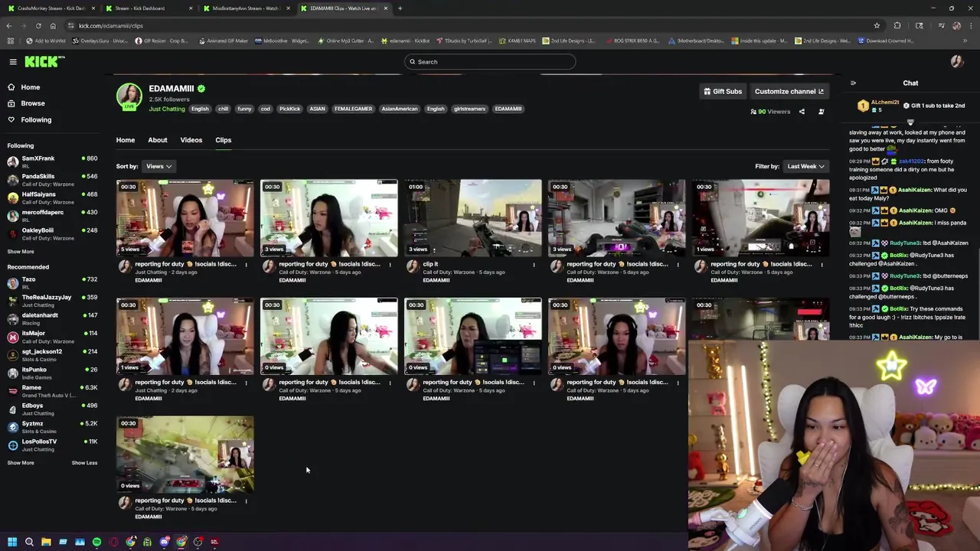980x551 pixels.
Task: Open the browser extensions puzzle icon
Action: point(897,25)
